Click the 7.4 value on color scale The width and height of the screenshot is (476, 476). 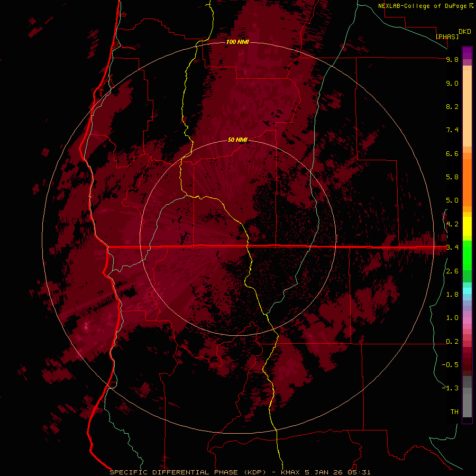(452, 130)
